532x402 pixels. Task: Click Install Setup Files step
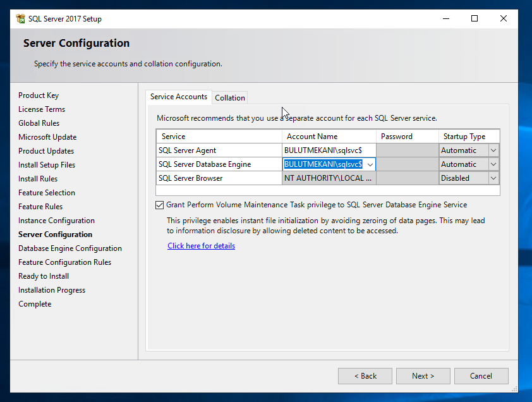47,165
